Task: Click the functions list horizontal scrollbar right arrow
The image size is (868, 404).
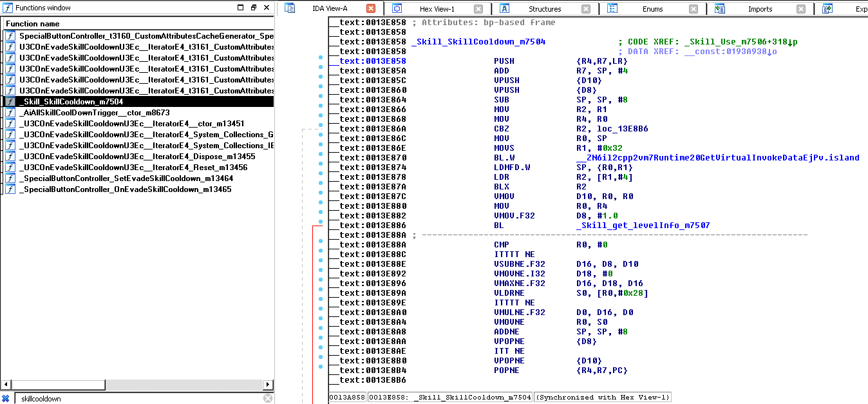Action: tap(269, 385)
